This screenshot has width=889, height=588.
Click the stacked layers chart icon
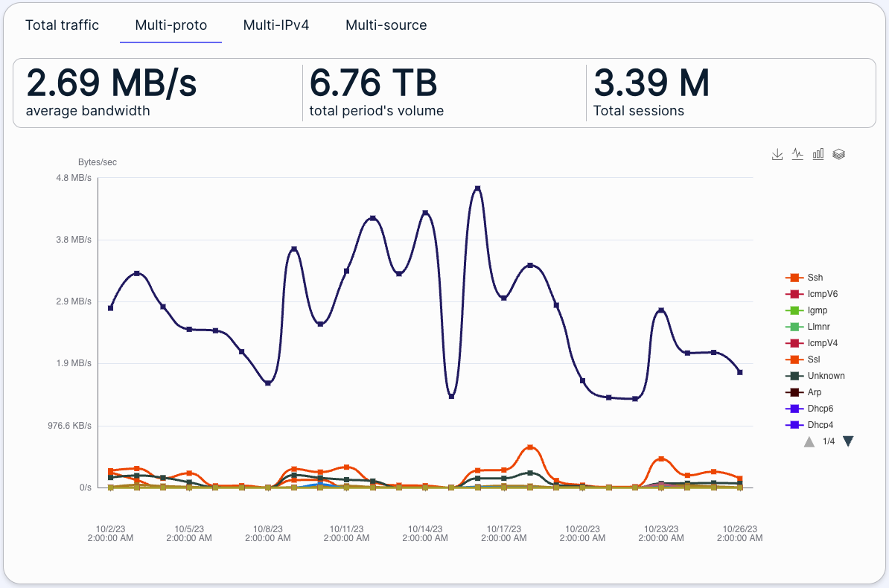(x=838, y=154)
